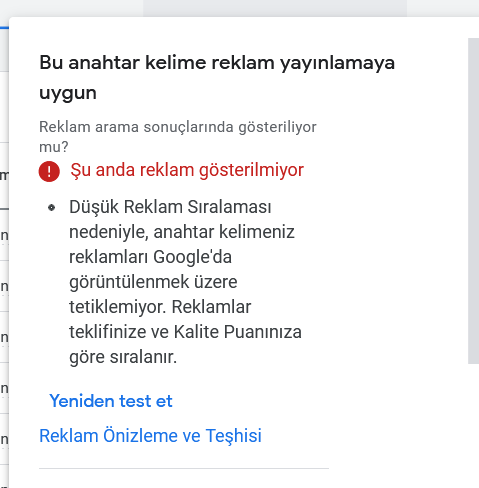Click the horizontal divider below the links
This screenshot has height=488, width=479.
pos(184,468)
